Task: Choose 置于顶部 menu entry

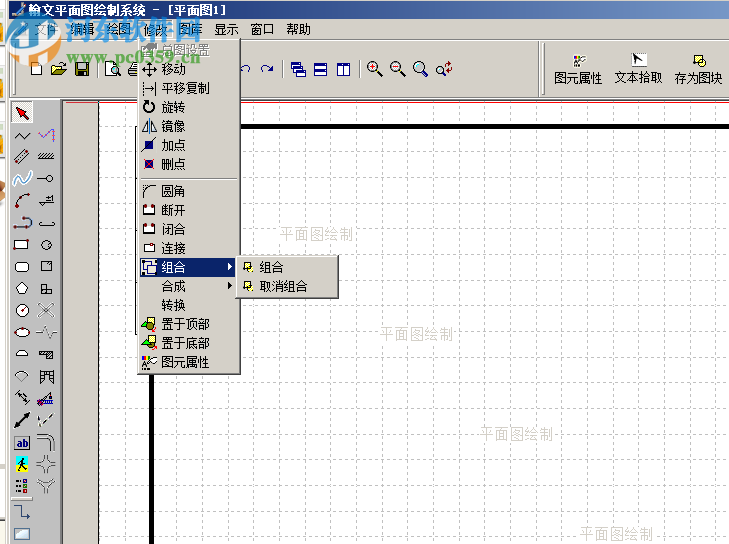Action: pyautogui.click(x=189, y=324)
